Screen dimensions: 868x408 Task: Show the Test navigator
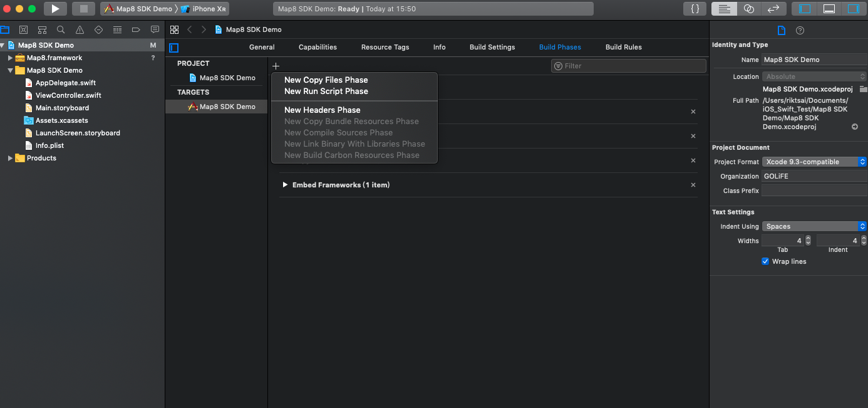click(x=98, y=29)
